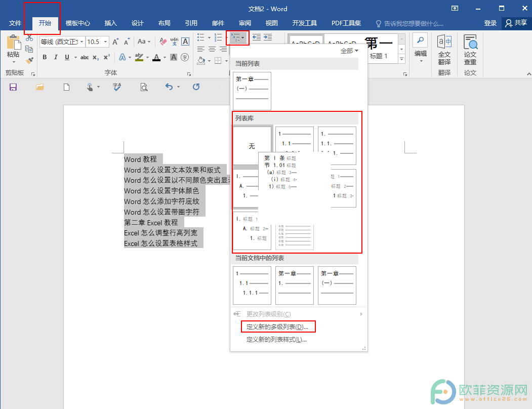Click the text highlight color button

tap(139, 57)
